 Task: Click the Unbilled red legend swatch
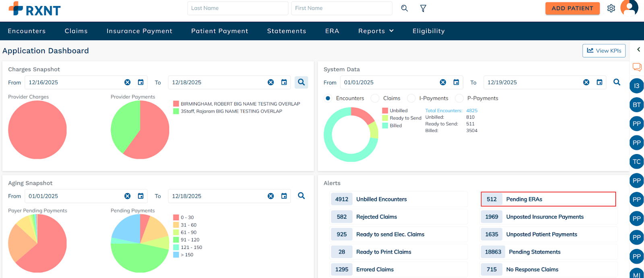click(385, 111)
